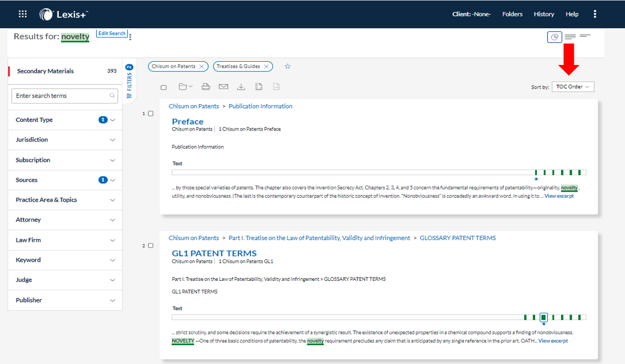Follow the Part I. Treatise breadcrumb link
The height and width of the screenshot is (364, 625).
[319, 238]
